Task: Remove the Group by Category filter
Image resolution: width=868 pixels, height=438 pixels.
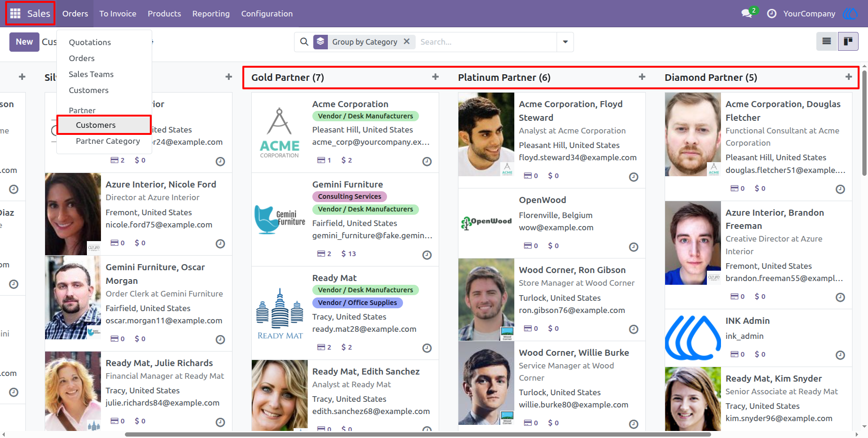Action: (x=407, y=41)
